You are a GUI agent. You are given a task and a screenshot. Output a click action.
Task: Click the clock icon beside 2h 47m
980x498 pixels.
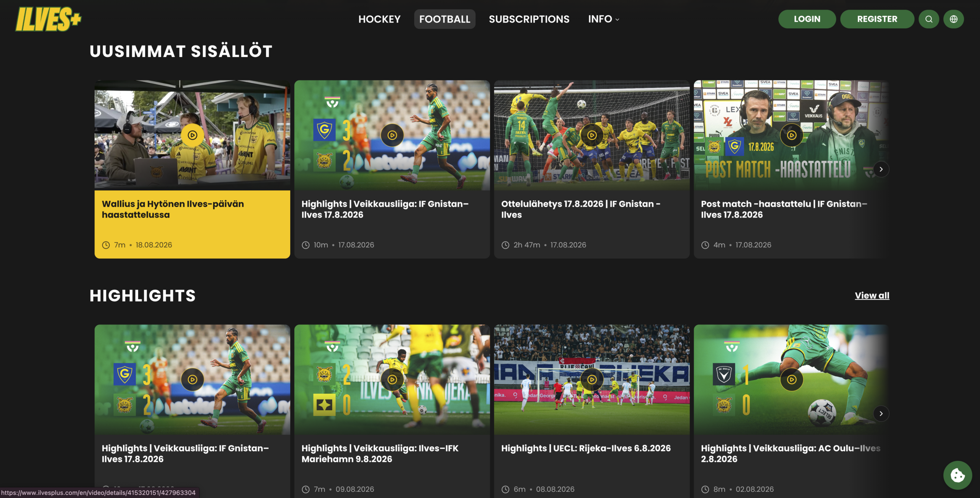[505, 245]
